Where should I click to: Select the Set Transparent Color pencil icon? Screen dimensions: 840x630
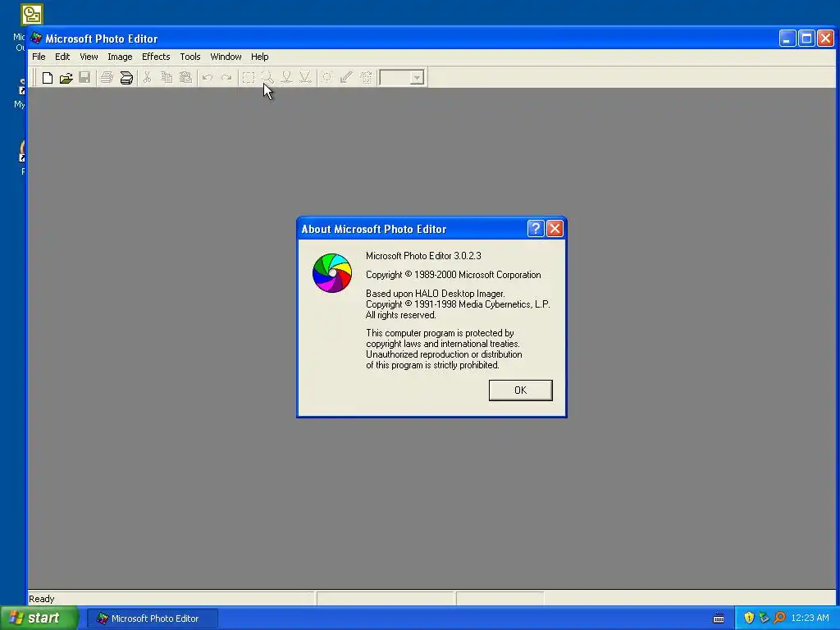346,78
